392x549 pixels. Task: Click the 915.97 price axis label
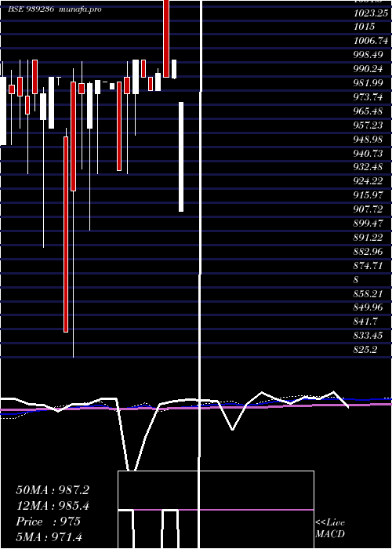click(x=368, y=195)
